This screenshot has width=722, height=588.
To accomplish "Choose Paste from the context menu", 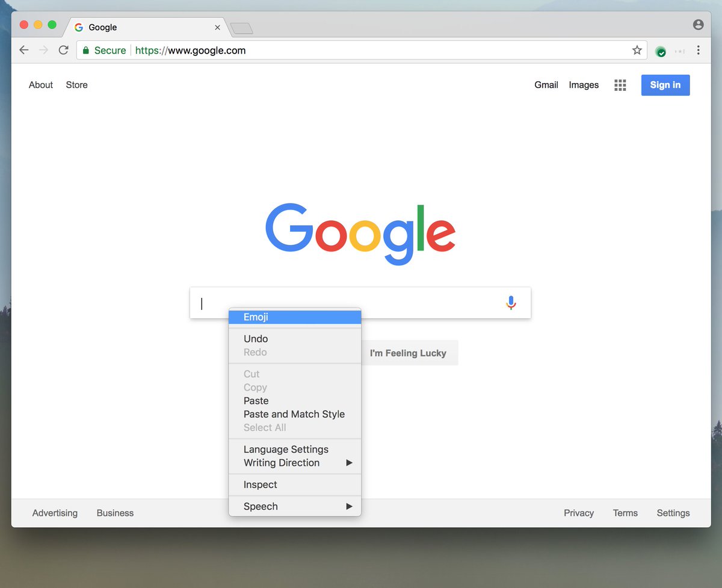I will 295,401.
